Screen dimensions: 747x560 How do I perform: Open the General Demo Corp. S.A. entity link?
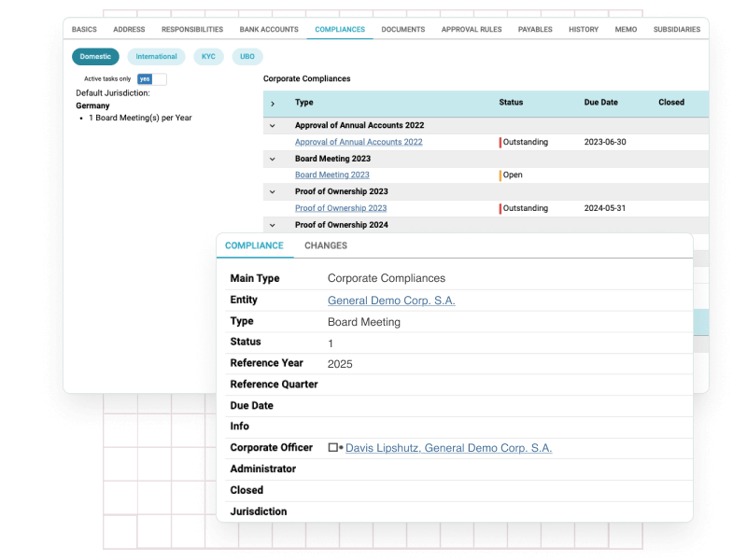click(x=391, y=301)
